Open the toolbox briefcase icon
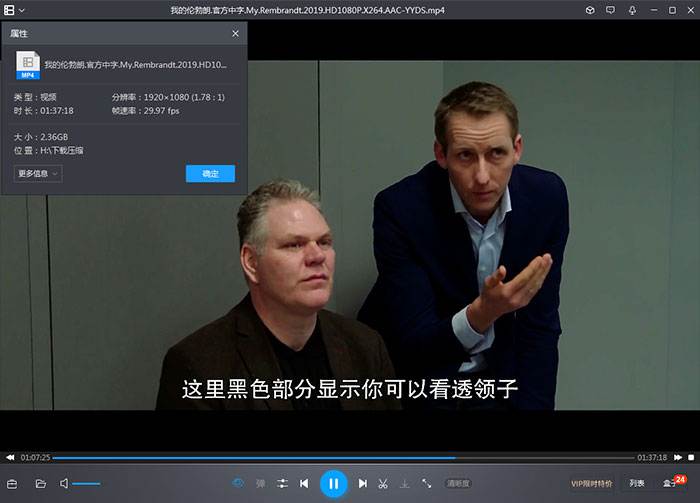Image resolution: width=700 pixels, height=503 pixels. point(12,484)
